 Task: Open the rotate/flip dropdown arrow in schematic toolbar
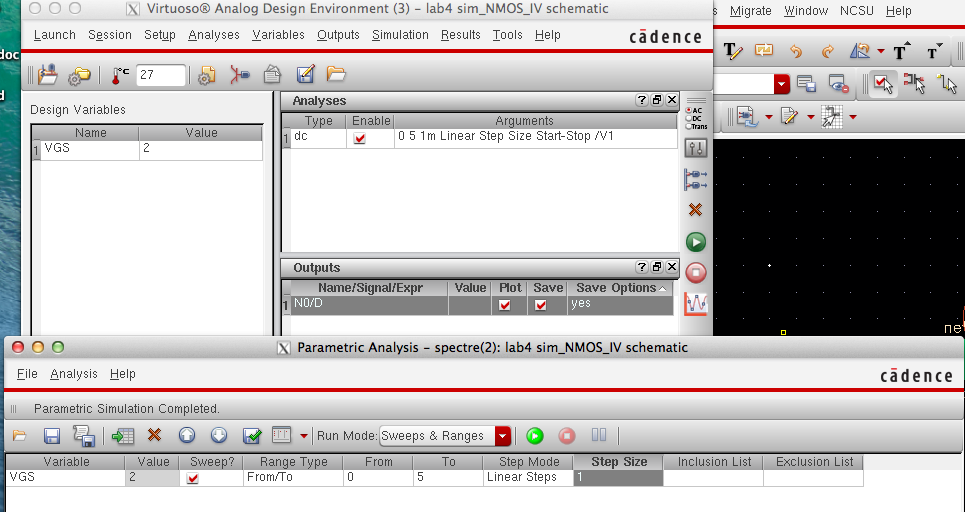point(881,52)
